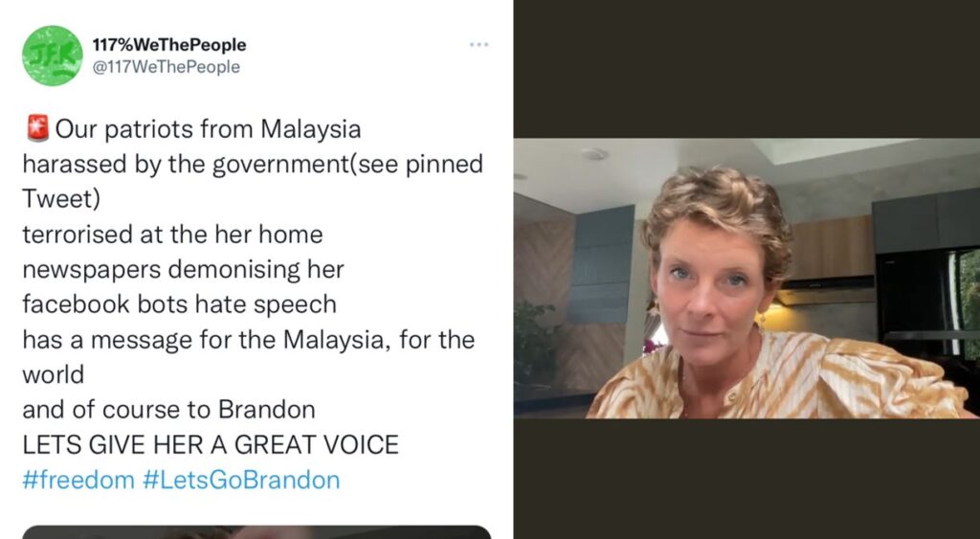
Task: Click the 'Our patriots from Malaysia' opening line
Action: [208, 129]
